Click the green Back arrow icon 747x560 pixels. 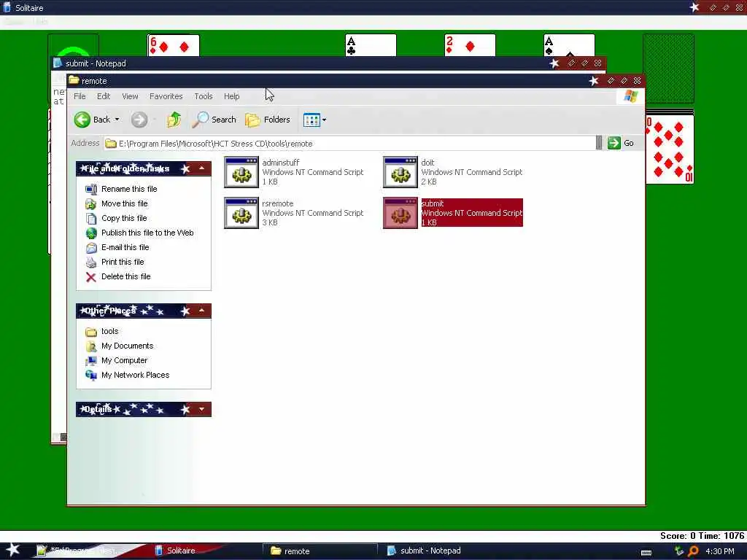[x=82, y=120]
